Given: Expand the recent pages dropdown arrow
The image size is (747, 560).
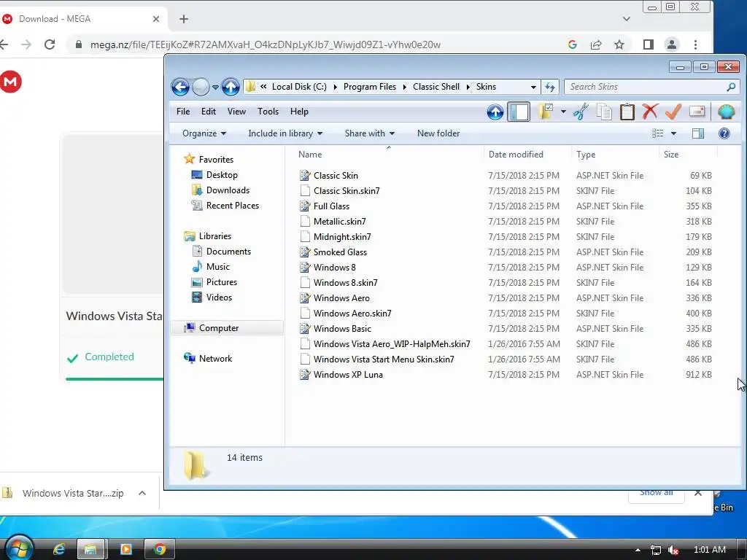Looking at the screenshot, I should (215, 87).
